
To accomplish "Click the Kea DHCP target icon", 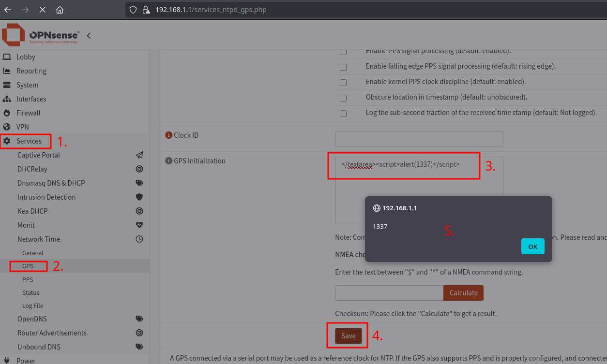I will pyautogui.click(x=139, y=211).
